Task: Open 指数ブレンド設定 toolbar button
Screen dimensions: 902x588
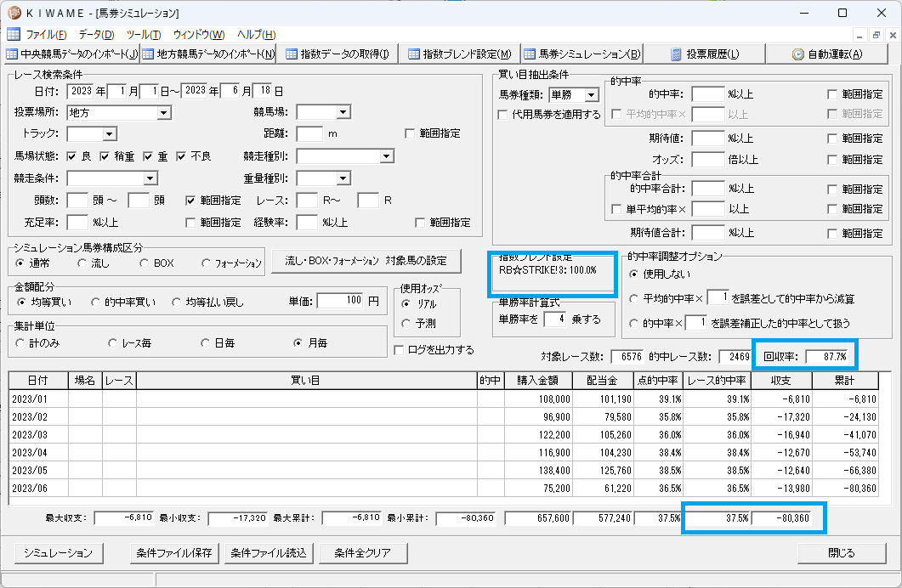Action: [x=460, y=54]
